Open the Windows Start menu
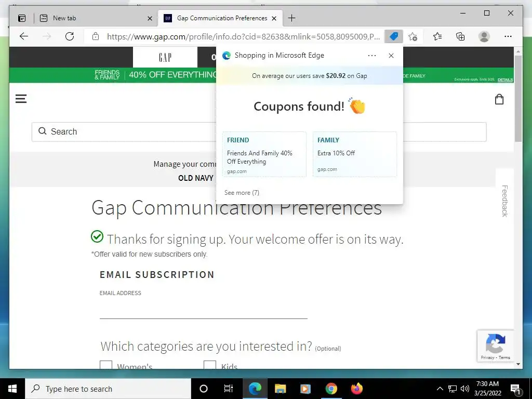This screenshot has width=532, height=399. pyautogui.click(x=12, y=389)
